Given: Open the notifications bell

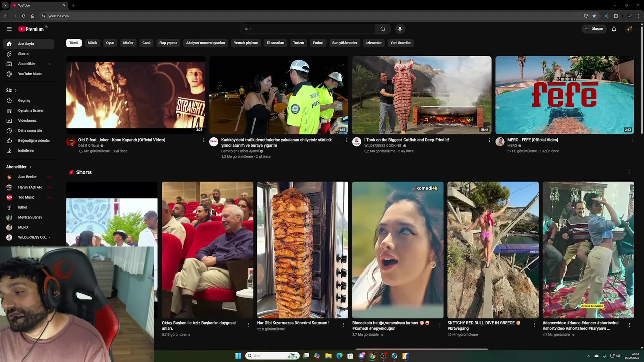Looking at the screenshot, I should point(614,29).
